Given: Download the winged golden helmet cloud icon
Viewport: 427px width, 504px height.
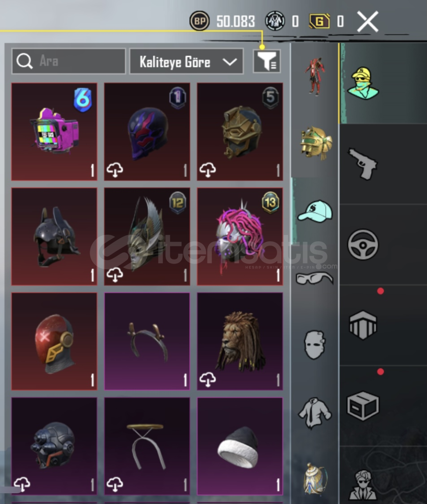Looking at the screenshot, I should [115, 275].
